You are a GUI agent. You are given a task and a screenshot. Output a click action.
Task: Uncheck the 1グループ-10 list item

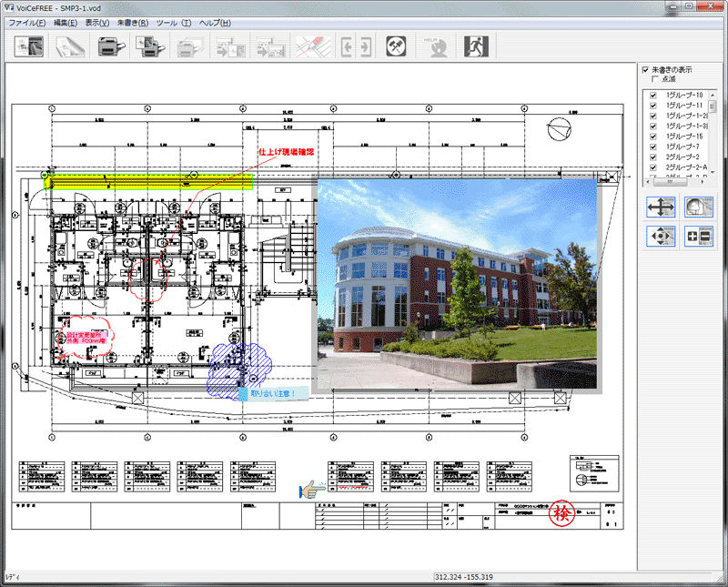click(652, 96)
